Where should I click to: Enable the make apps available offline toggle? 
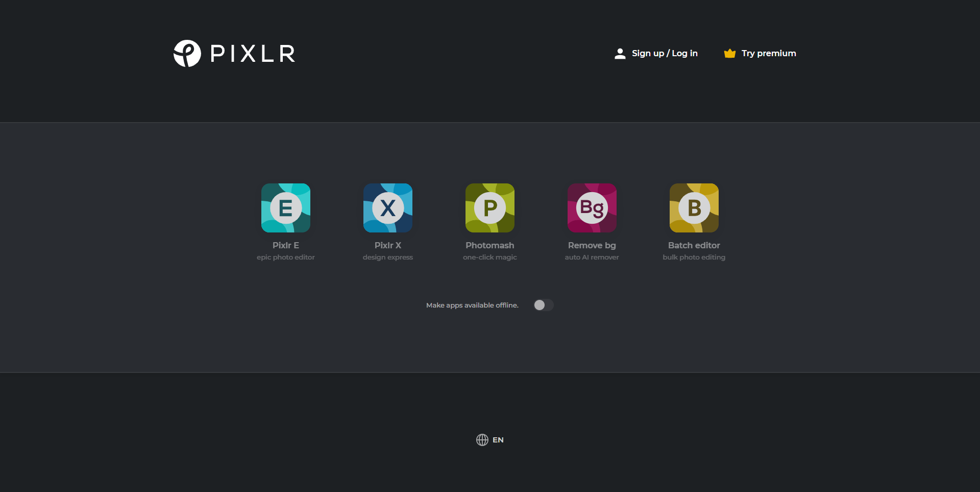coord(544,305)
